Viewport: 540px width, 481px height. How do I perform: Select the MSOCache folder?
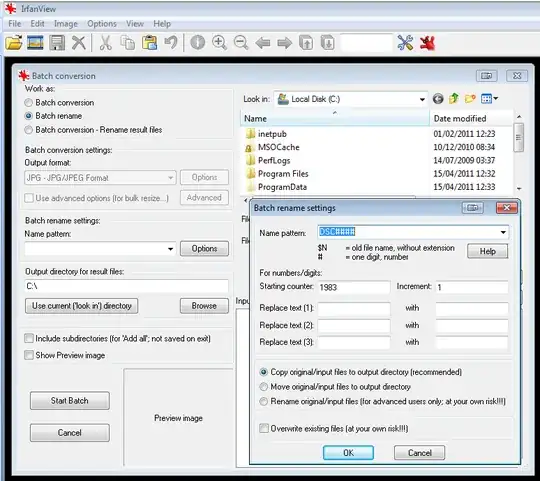[x=279, y=147]
